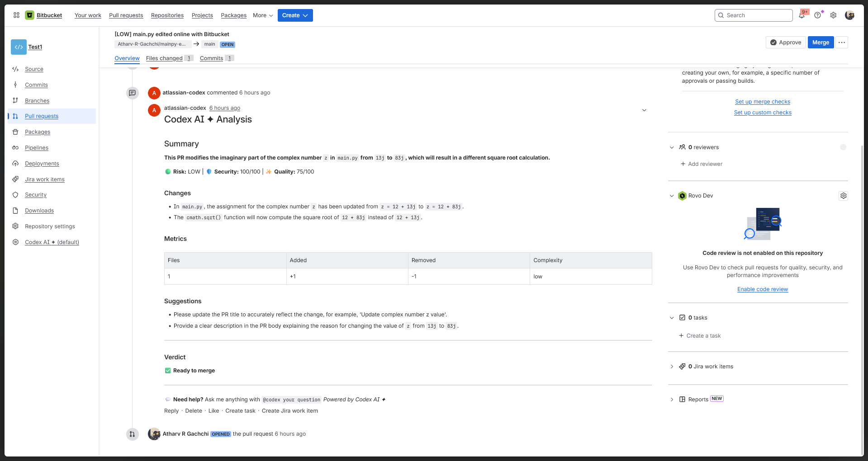Click Create a task in the sidebar panel

click(700, 336)
